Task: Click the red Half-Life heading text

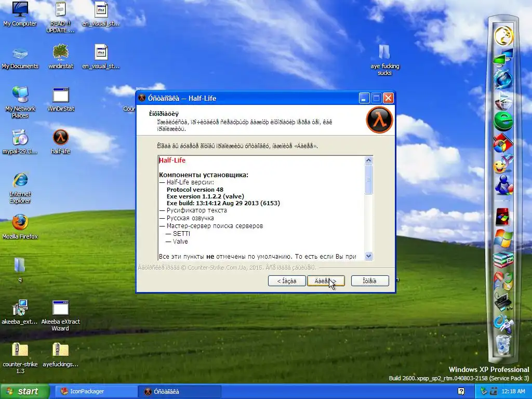Action: coord(172,161)
